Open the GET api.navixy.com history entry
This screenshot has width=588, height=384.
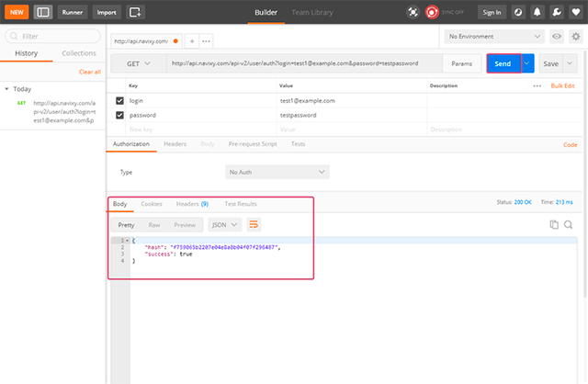[x=63, y=111]
